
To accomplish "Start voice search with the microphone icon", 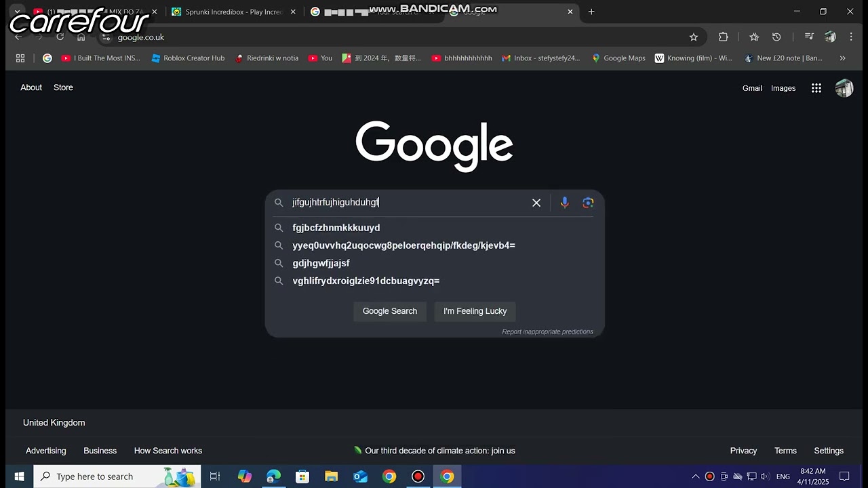I will pyautogui.click(x=564, y=203).
